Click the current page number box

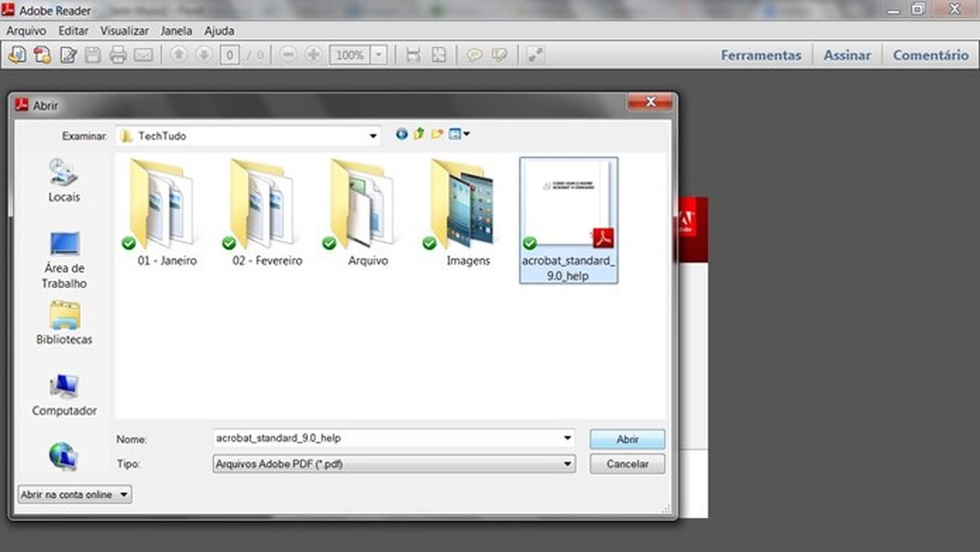tap(229, 55)
